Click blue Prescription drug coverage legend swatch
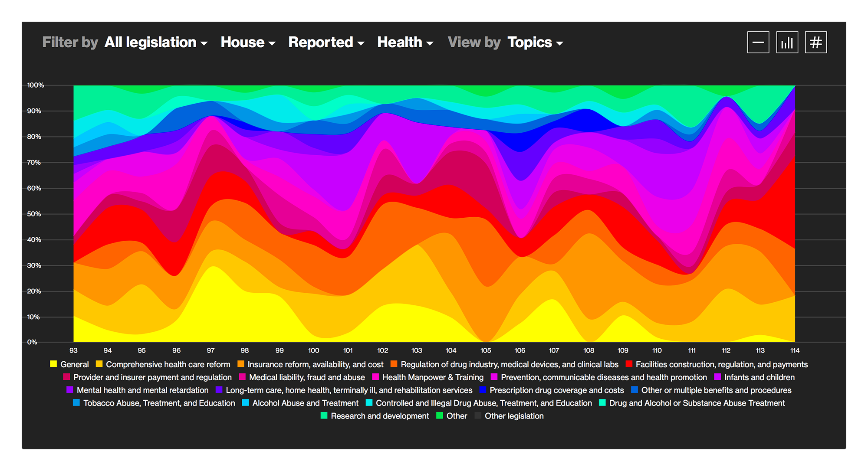 pyautogui.click(x=483, y=390)
